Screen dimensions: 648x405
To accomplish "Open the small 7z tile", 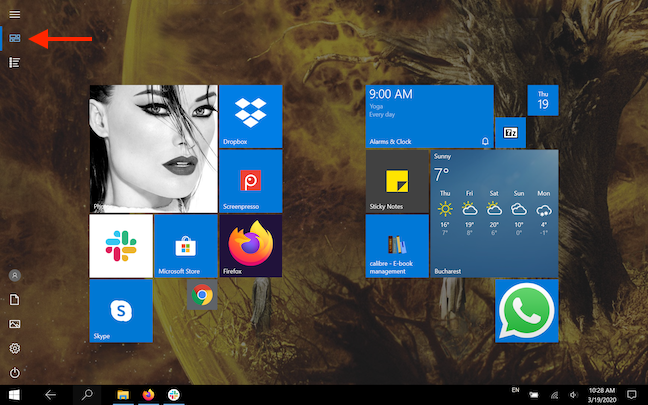I will pyautogui.click(x=510, y=133).
